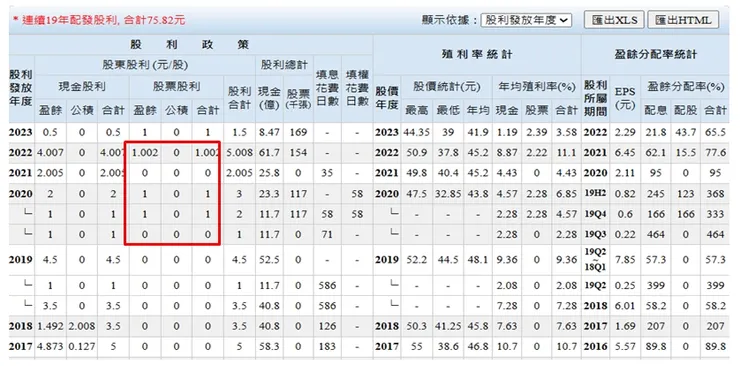Click the 顯示依據 label

pyautogui.click(x=449, y=20)
